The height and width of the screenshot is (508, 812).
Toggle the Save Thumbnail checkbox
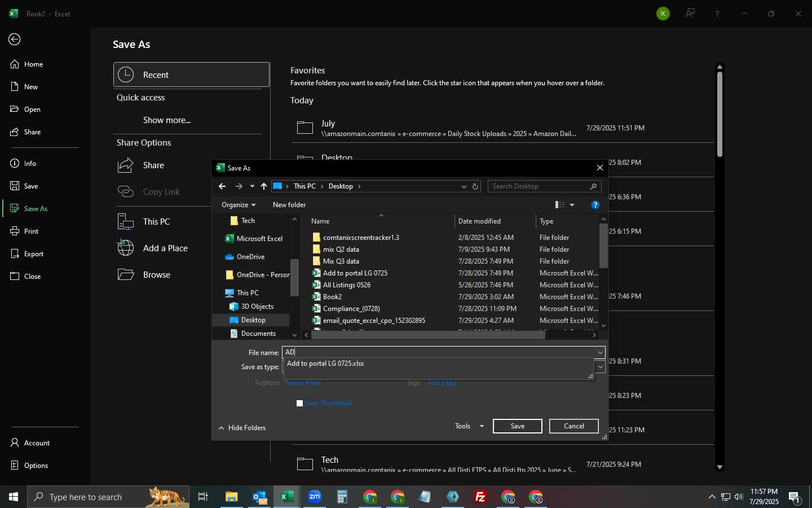tap(300, 403)
